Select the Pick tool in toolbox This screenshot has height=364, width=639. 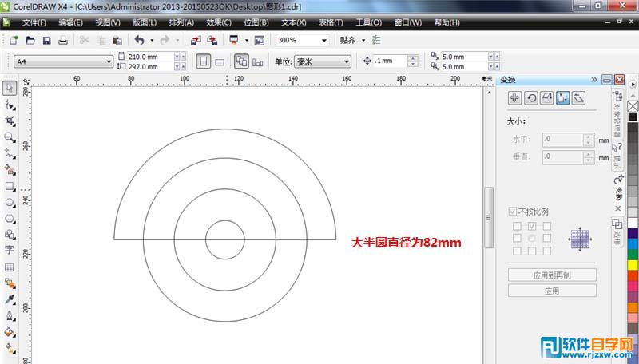(x=10, y=88)
